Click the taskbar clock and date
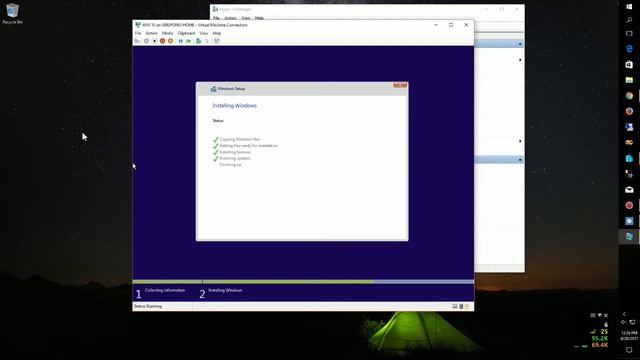 point(629,336)
